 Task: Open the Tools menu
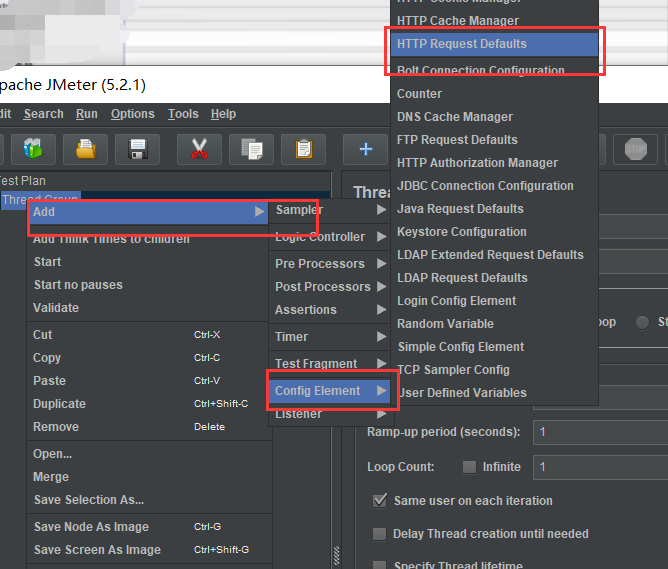(183, 114)
